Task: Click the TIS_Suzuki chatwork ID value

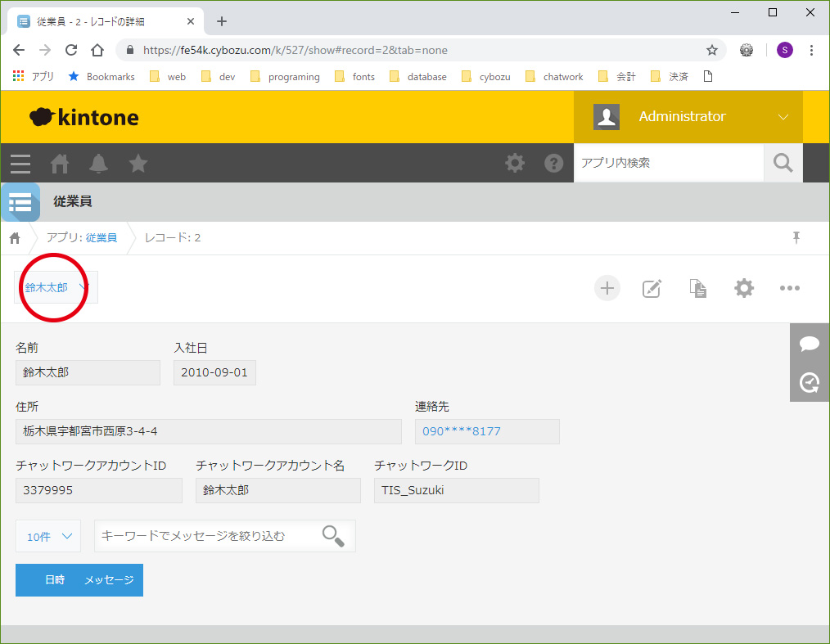Action: (456, 490)
